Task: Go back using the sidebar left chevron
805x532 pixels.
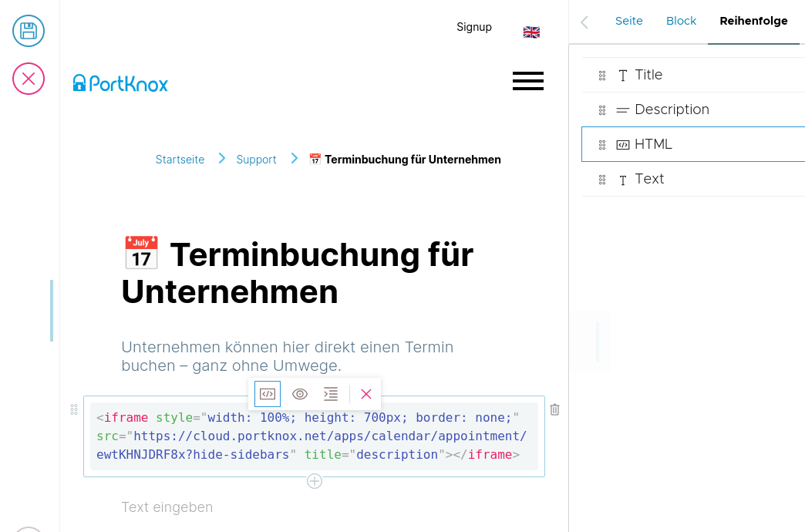Action: pyautogui.click(x=584, y=22)
